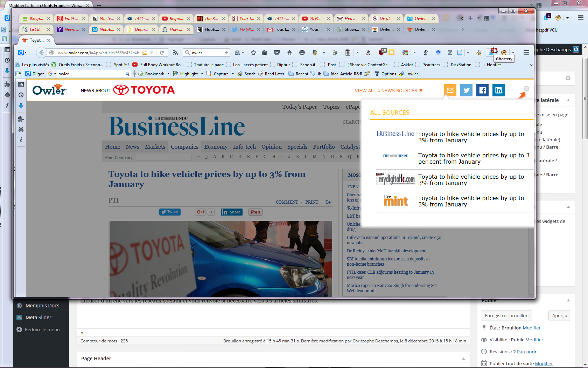Click the Owler logo
This screenshot has width=588, height=368.
coord(49,90)
